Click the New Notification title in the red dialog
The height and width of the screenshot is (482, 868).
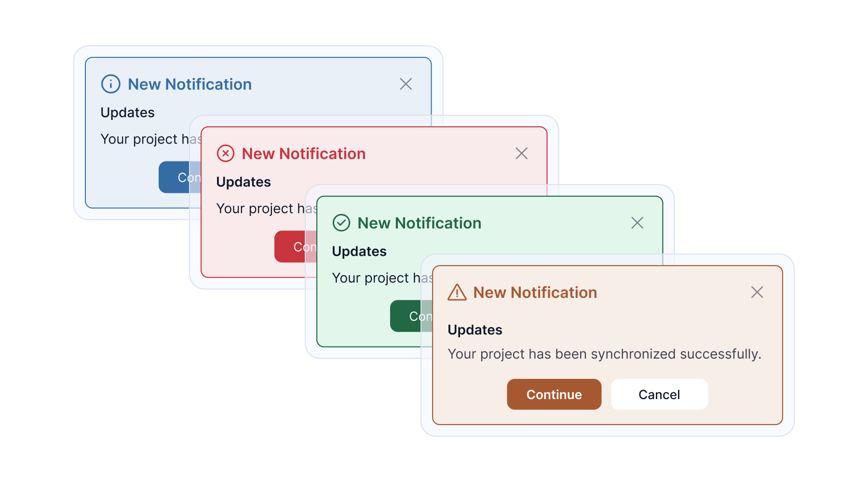pyautogui.click(x=303, y=153)
